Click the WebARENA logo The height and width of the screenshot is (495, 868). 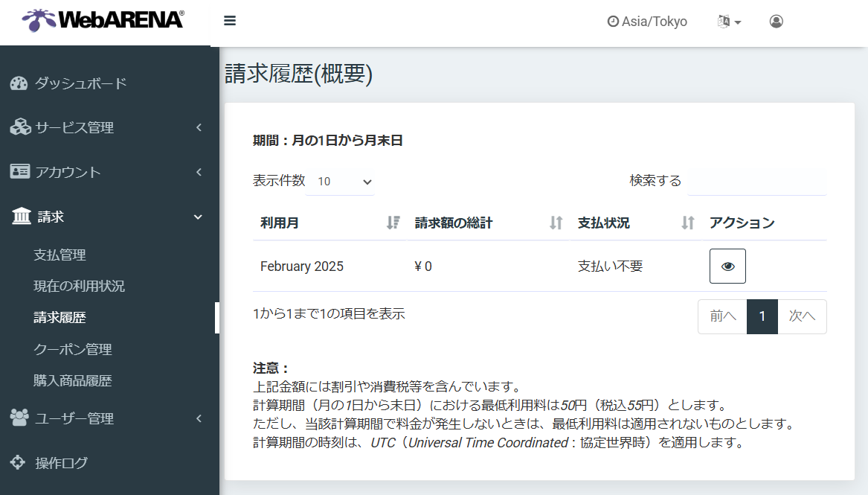tap(103, 20)
